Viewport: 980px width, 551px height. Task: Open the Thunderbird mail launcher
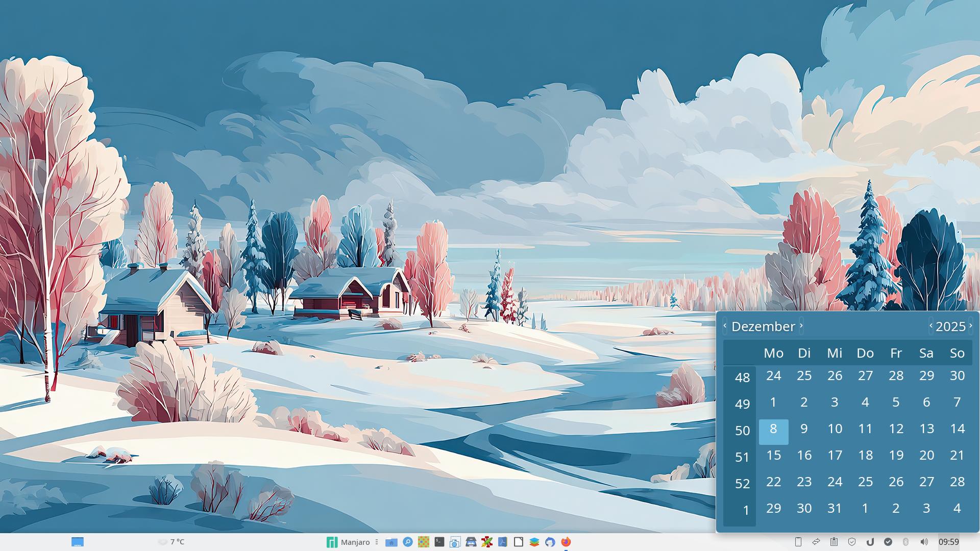(550, 542)
